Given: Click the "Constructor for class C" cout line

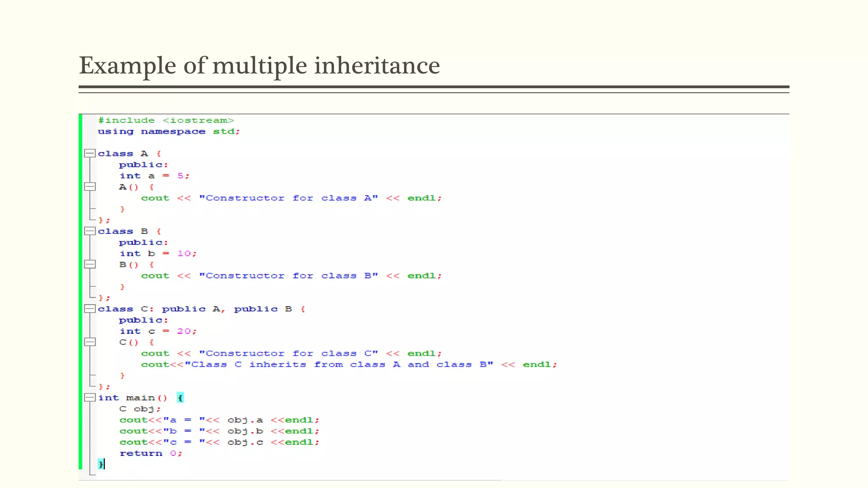Looking at the screenshot, I should pyautogui.click(x=291, y=353).
